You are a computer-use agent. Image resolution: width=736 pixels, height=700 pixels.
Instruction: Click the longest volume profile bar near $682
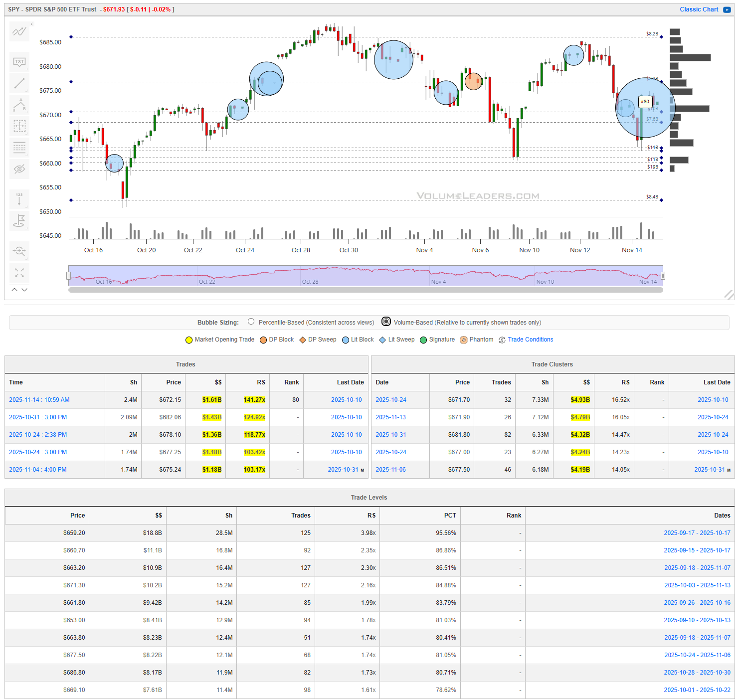(690, 58)
